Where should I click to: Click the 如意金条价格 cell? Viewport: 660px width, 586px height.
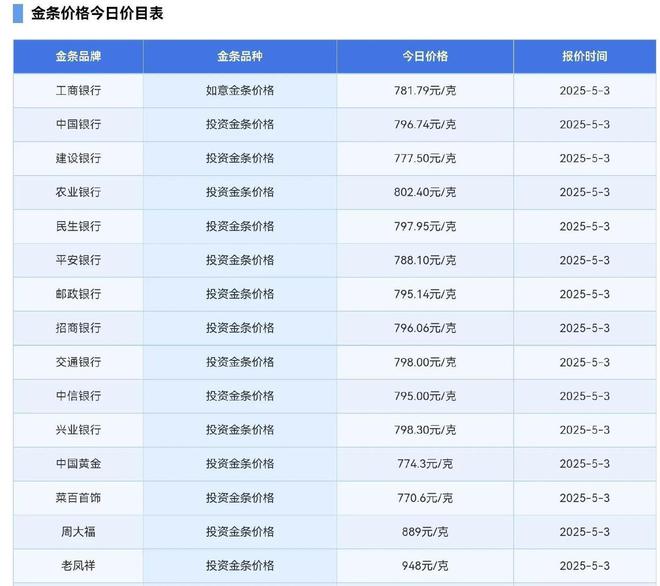tap(240, 91)
